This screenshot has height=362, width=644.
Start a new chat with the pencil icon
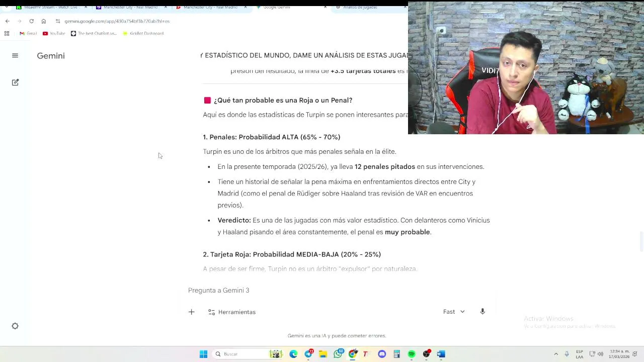(15, 82)
